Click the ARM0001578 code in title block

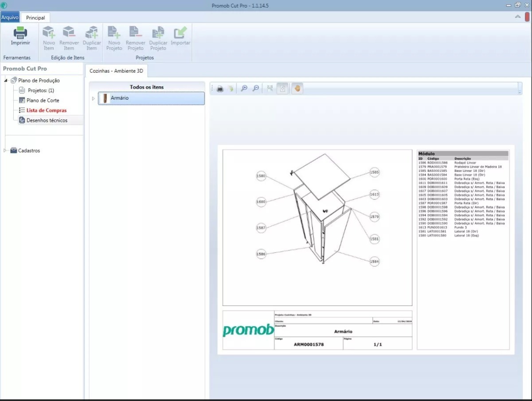[309, 344]
